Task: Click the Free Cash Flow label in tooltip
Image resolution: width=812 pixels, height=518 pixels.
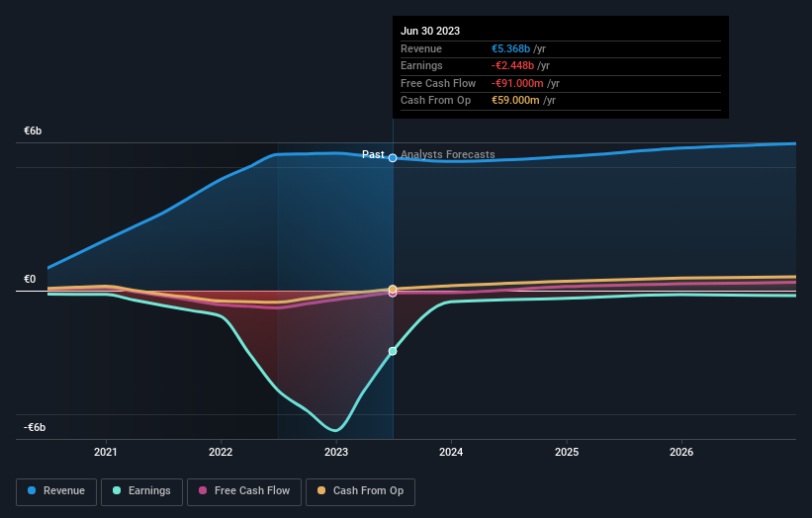Action: click(438, 83)
